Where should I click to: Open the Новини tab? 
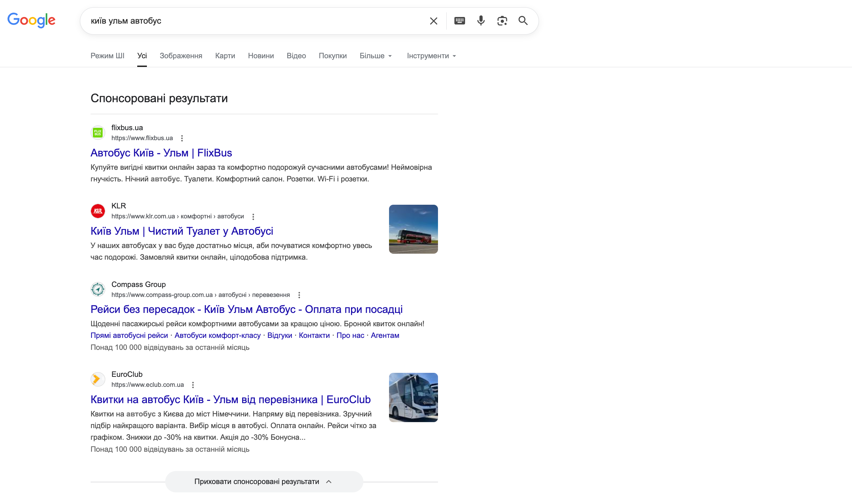pos(260,56)
